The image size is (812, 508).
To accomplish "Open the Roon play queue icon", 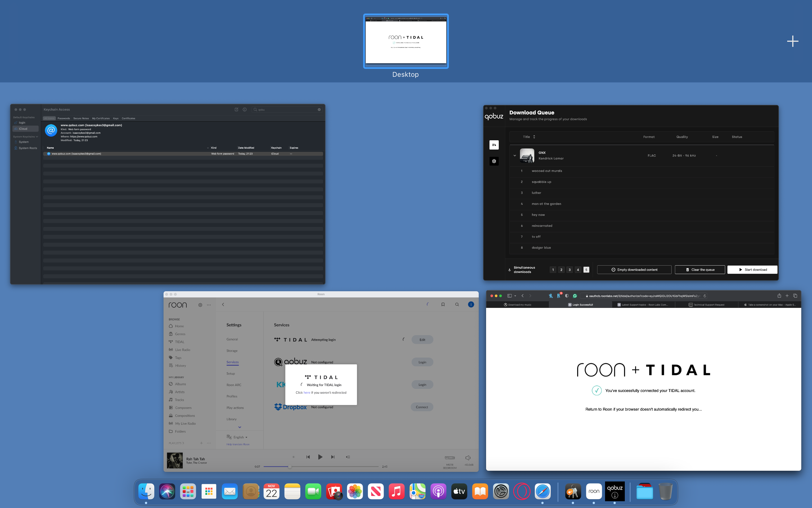I will tap(348, 457).
